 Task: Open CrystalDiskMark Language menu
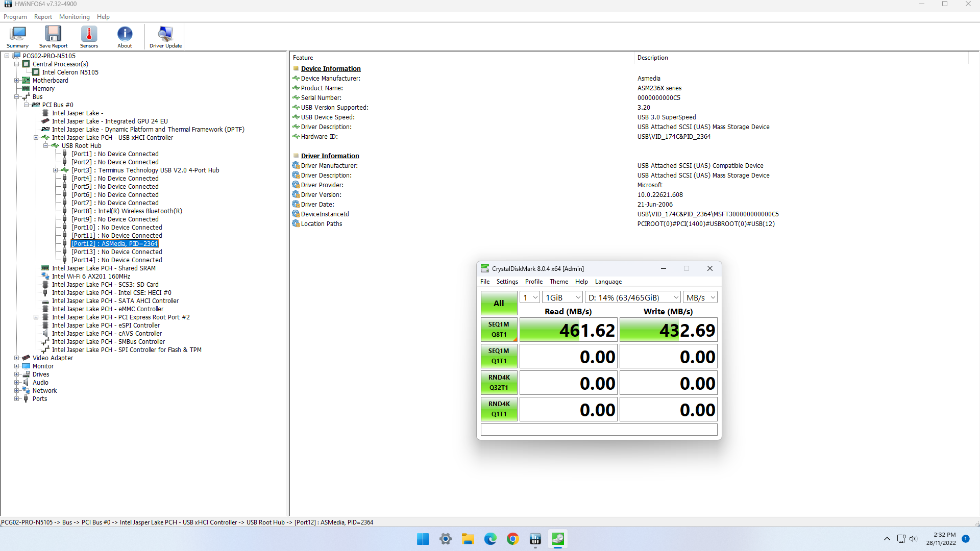[x=608, y=282]
